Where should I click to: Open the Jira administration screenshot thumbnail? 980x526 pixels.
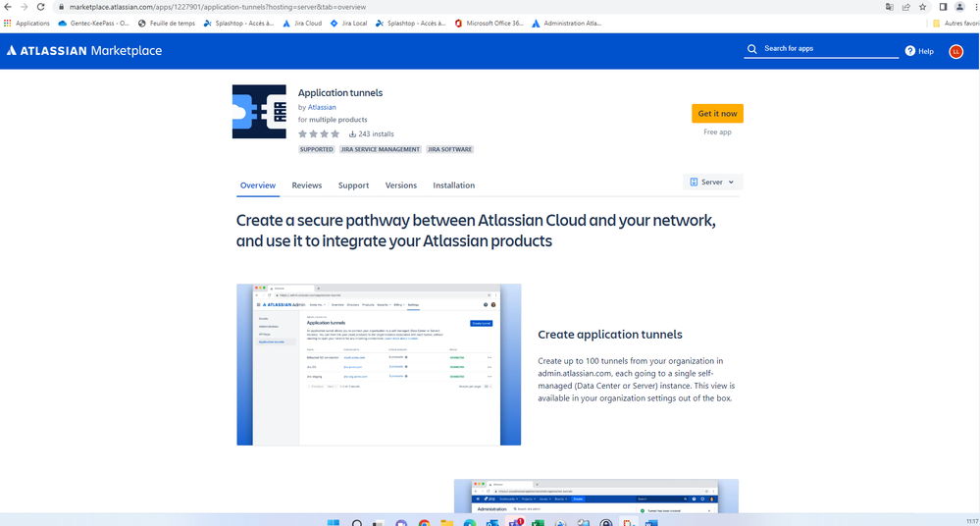596,496
